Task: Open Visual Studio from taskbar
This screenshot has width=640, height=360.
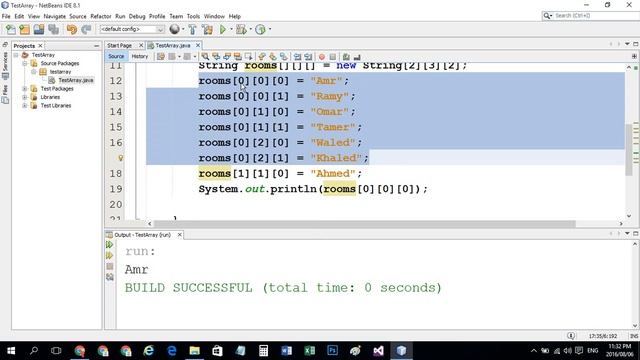Action: (x=378, y=351)
